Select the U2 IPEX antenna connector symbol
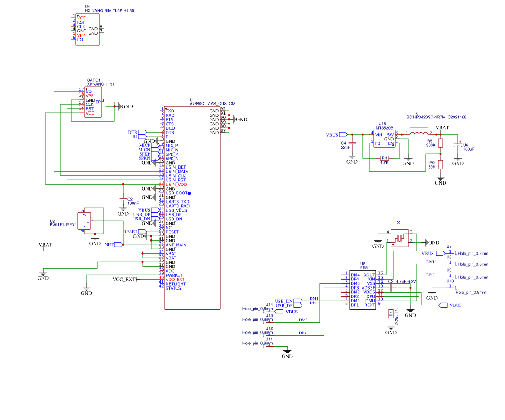This screenshot has width=505, height=420. pyautogui.click(x=84, y=221)
